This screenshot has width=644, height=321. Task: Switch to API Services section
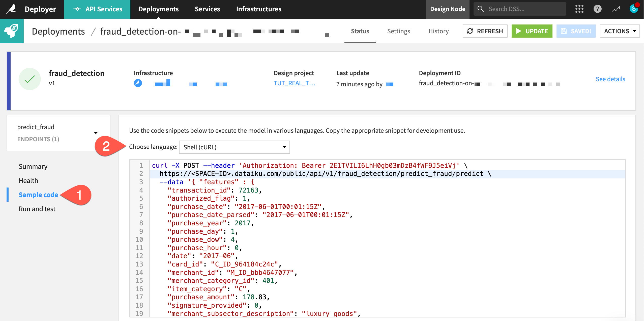97,9
